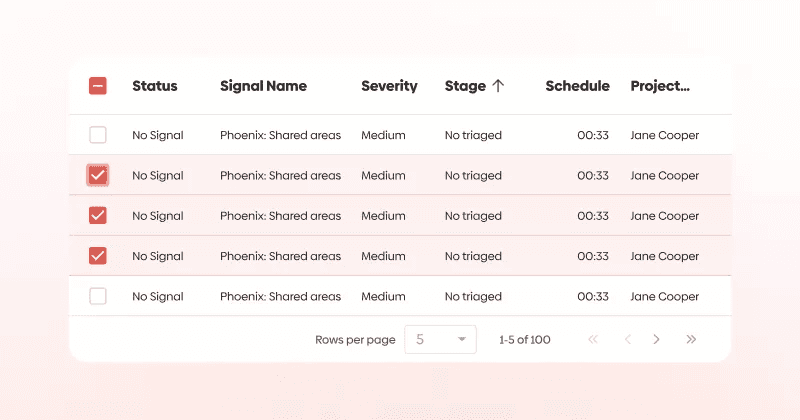This screenshot has height=420, width=800.
Task: Sort by the Status column header
Action: (x=155, y=86)
